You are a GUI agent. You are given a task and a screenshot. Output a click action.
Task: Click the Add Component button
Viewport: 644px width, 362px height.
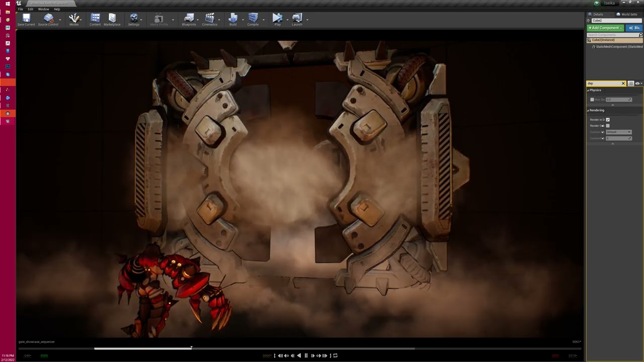(605, 28)
